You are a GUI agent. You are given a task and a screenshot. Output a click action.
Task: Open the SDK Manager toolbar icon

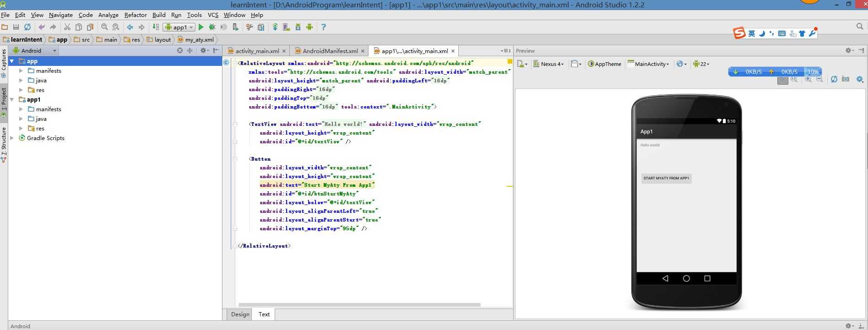[x=298, y=27]
